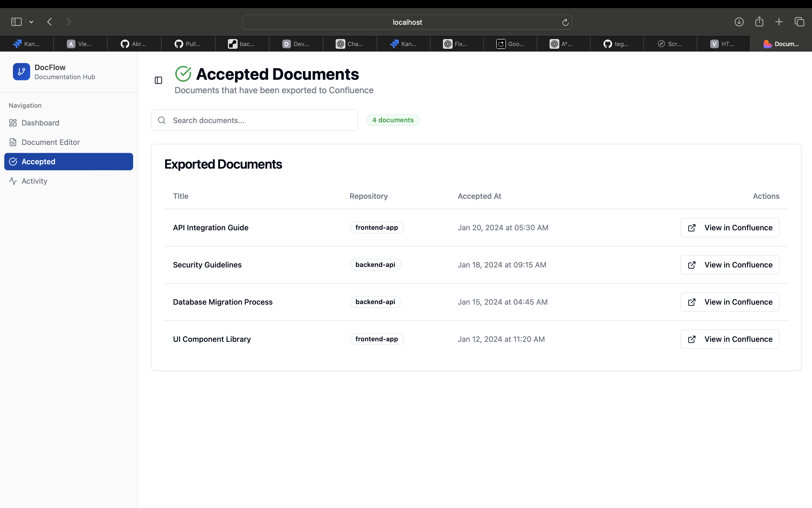Open Document Editor in the sidebar
812x508 pixels.
coord(50,142)
